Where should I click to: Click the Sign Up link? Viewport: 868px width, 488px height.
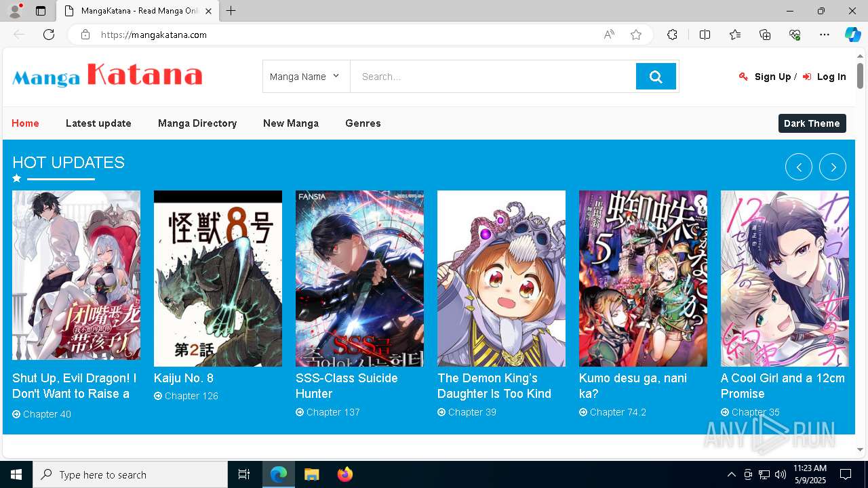tap(772, 77)
